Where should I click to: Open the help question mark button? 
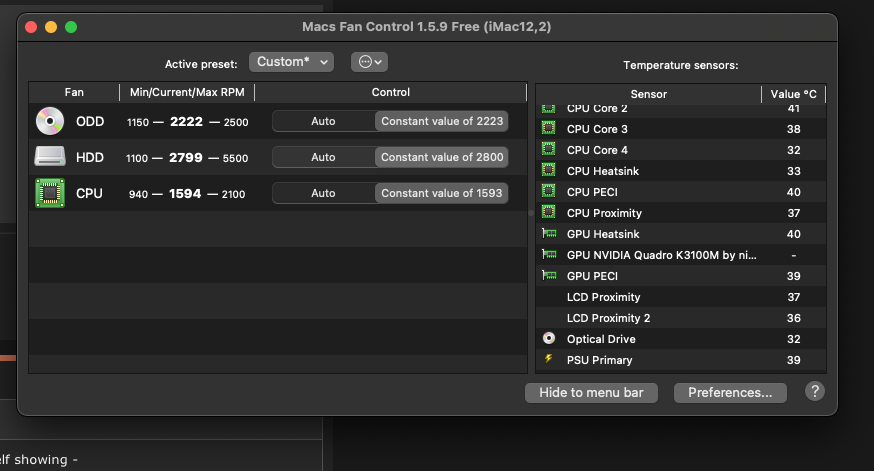pos(814,391)
